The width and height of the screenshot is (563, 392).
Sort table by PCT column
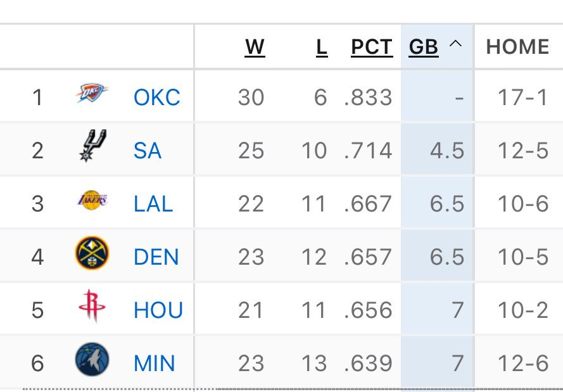pos(372,47)
